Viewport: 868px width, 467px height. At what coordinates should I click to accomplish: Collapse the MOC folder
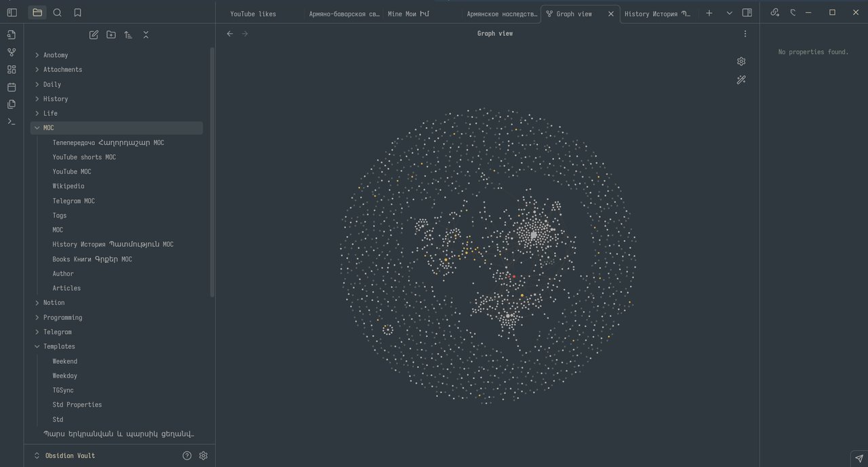click(x=117, y=128)
